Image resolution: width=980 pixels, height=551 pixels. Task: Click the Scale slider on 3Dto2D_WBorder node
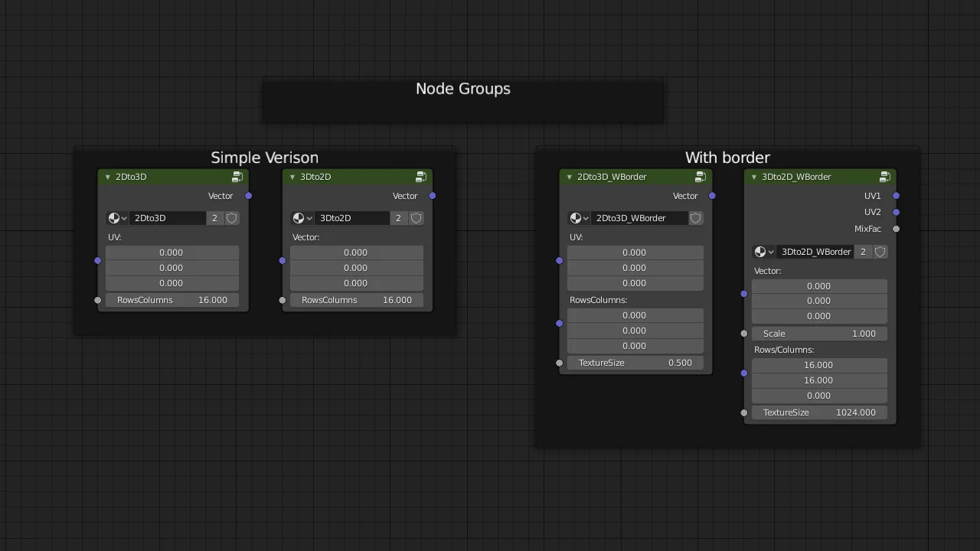pos(818,334)
